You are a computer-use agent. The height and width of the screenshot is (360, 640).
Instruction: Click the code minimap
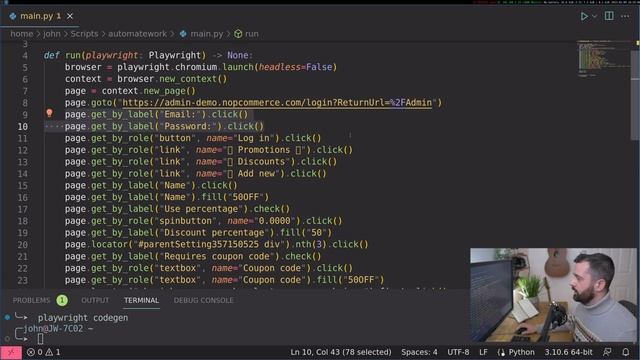coord(603,59)
